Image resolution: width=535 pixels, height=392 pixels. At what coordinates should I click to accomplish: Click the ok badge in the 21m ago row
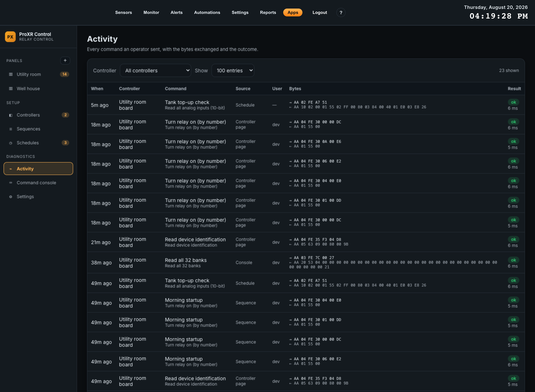click(513, 239)
